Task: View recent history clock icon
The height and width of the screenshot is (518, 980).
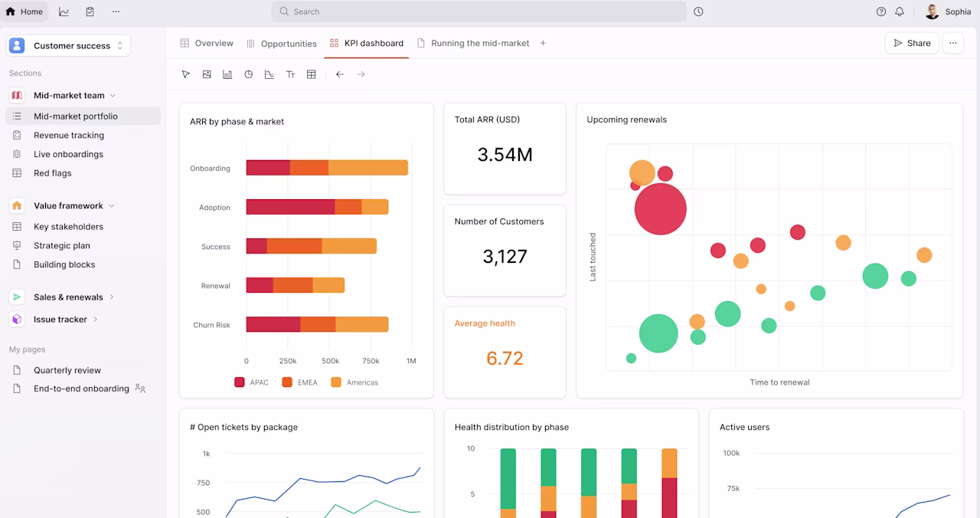Action: [x=698, y=11]
